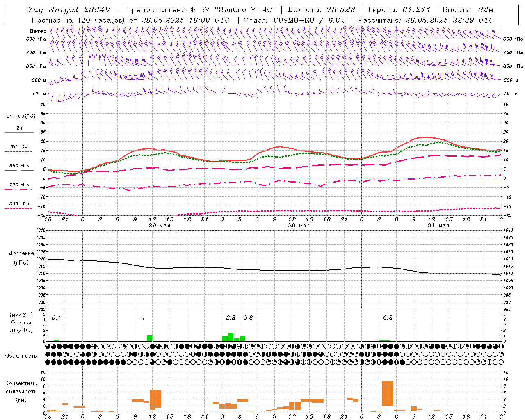Click the 30 мая date label
Image resolution: width=525 pixels, height=420 pixels.
[x=299, y=226]
